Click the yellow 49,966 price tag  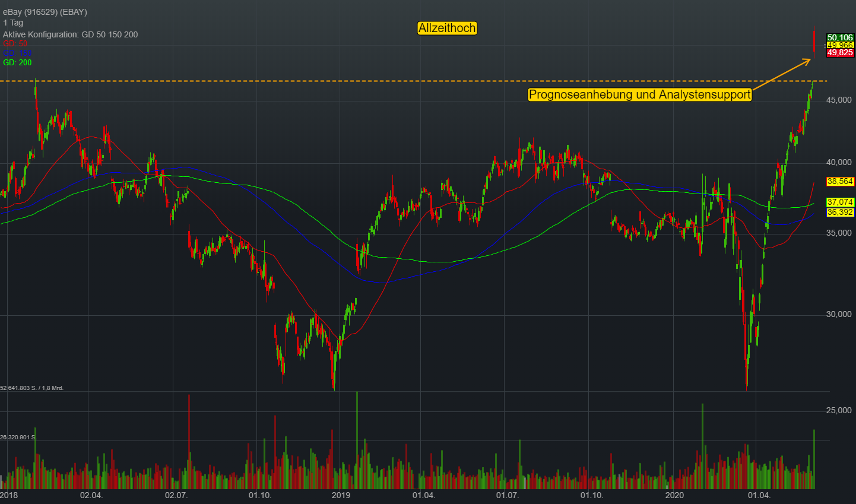840,45
